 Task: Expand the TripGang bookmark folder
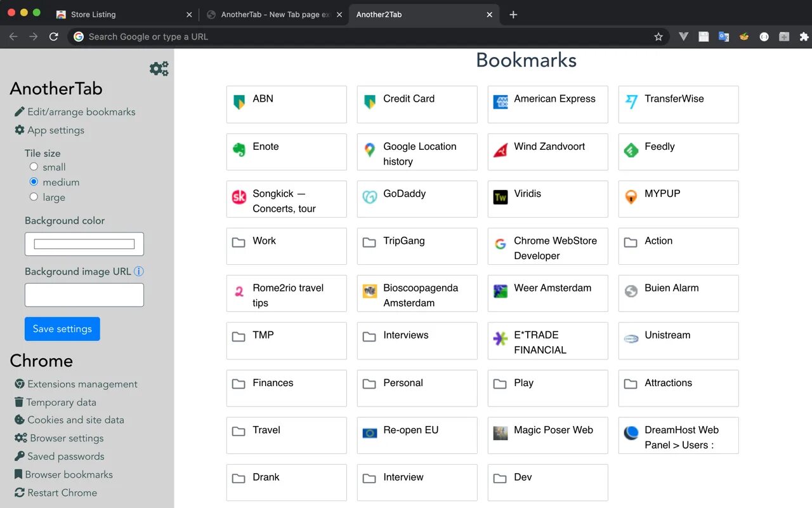click(417, 246)
